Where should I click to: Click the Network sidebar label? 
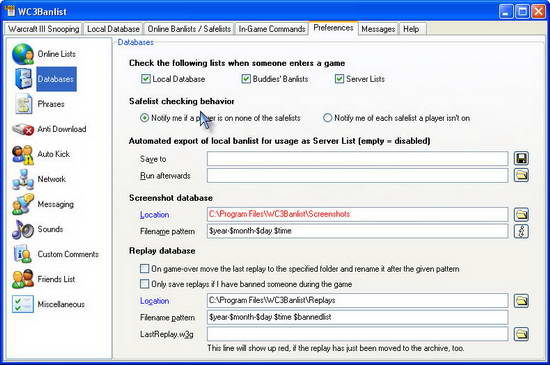[x=52, y=179]
